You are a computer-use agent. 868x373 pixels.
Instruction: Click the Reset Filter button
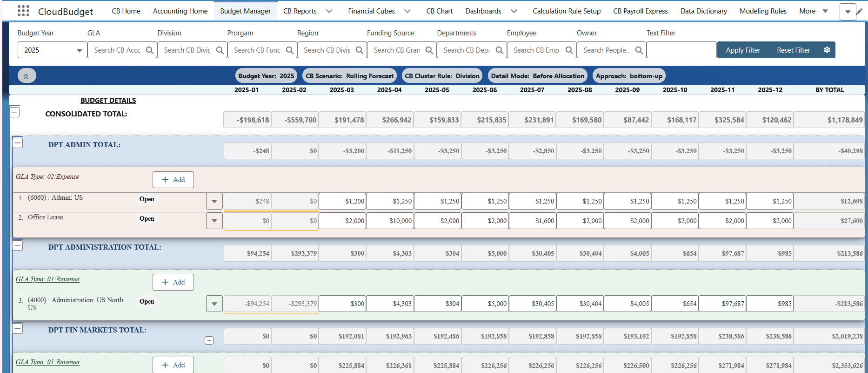pos(794,50)
